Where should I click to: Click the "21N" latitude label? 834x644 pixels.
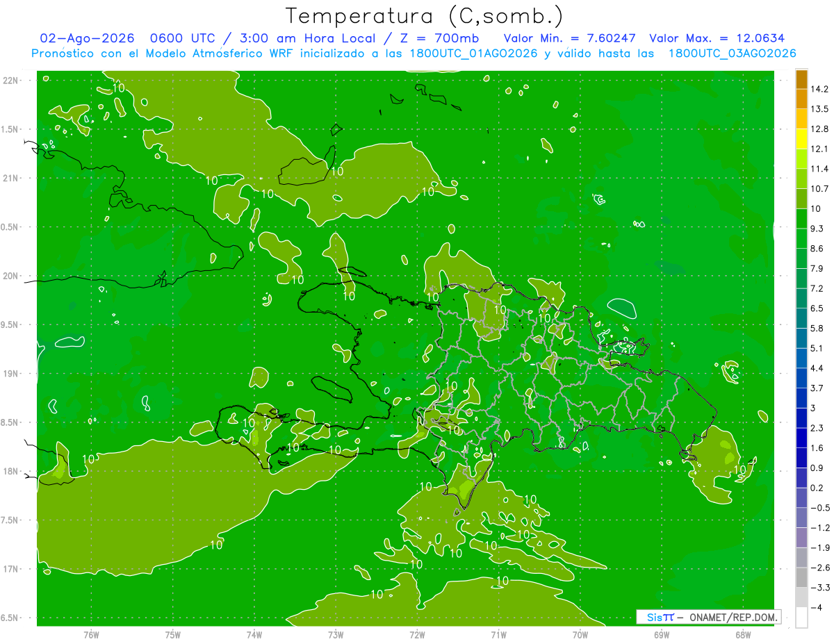[x=10, y=178]
